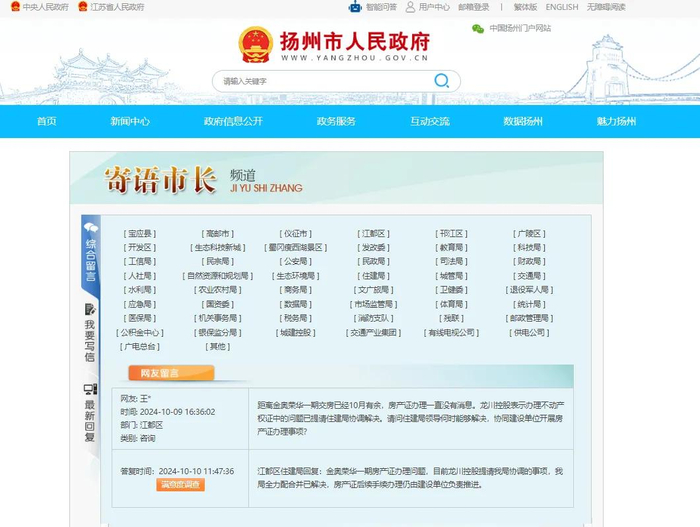Select the 我要写信 side tab

click(90, 333)
